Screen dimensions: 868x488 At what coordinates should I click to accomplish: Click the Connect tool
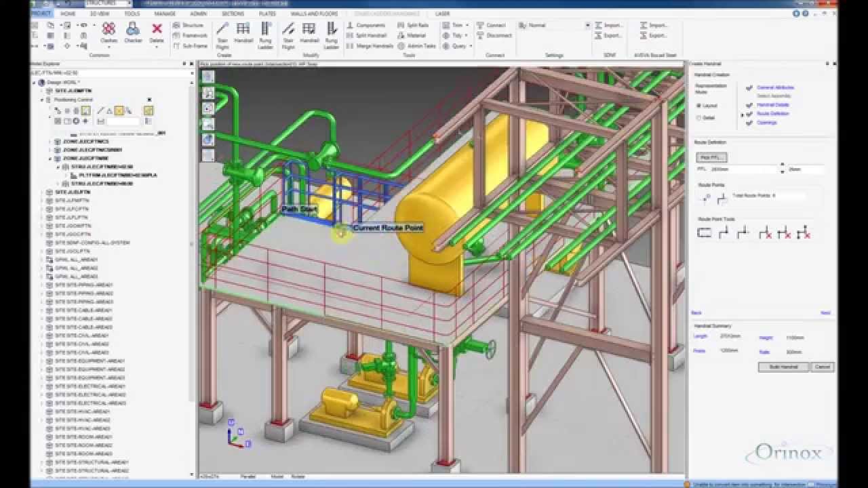491,26
